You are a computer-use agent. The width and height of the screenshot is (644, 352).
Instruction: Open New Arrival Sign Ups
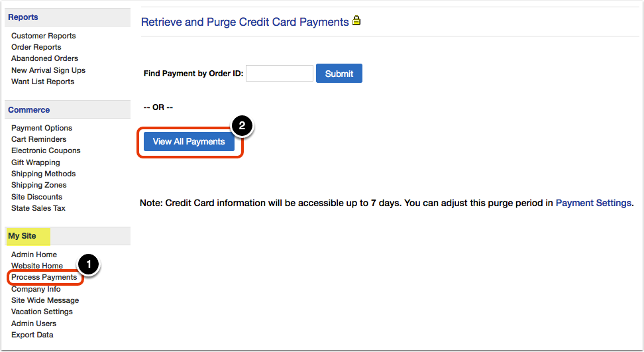(x=48, y=70)
